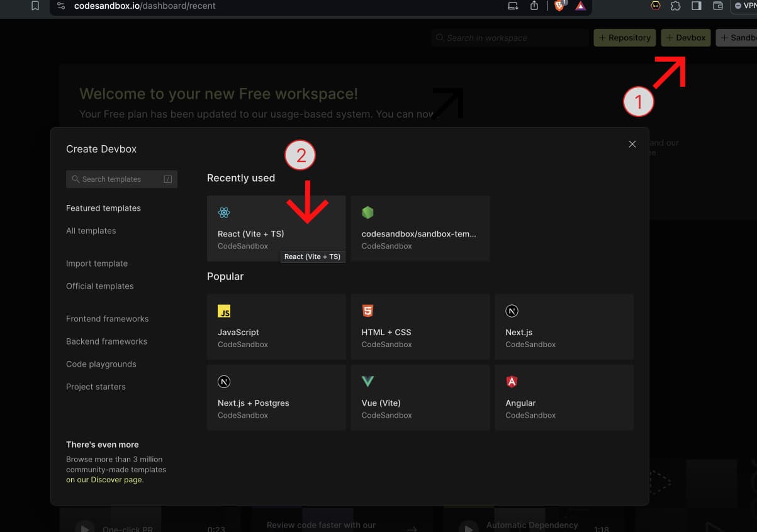Click the green Vue logo icon
The width and height of the screenshot is (757, 532).
(367, 382)
